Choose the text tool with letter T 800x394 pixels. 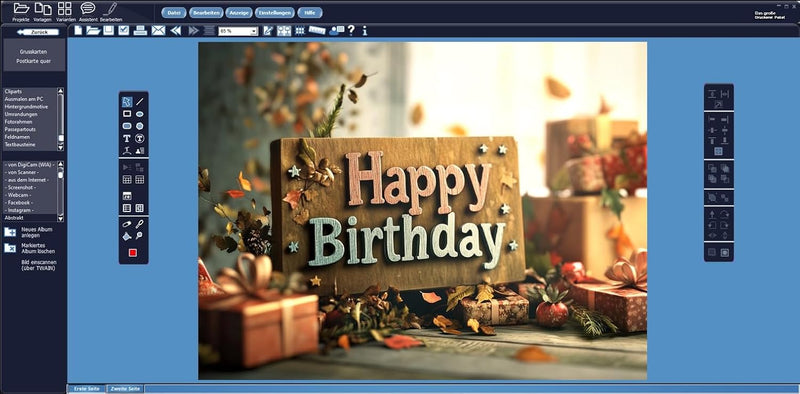(127, 138)
